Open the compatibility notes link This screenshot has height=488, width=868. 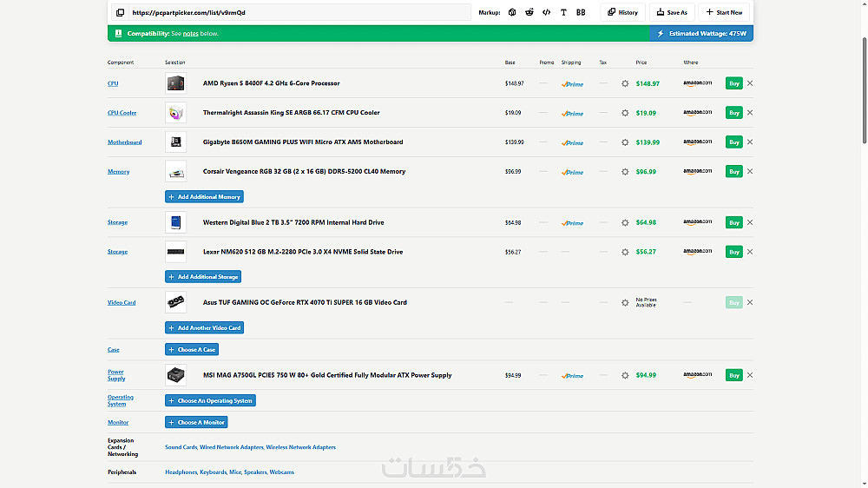click(190, 34)
